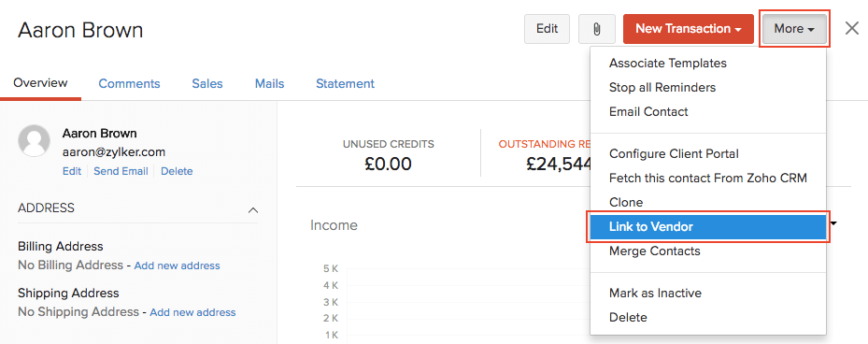Click Aaron Brown's profile avatar
Screen dimensions: 868x344
click(36, 141)
